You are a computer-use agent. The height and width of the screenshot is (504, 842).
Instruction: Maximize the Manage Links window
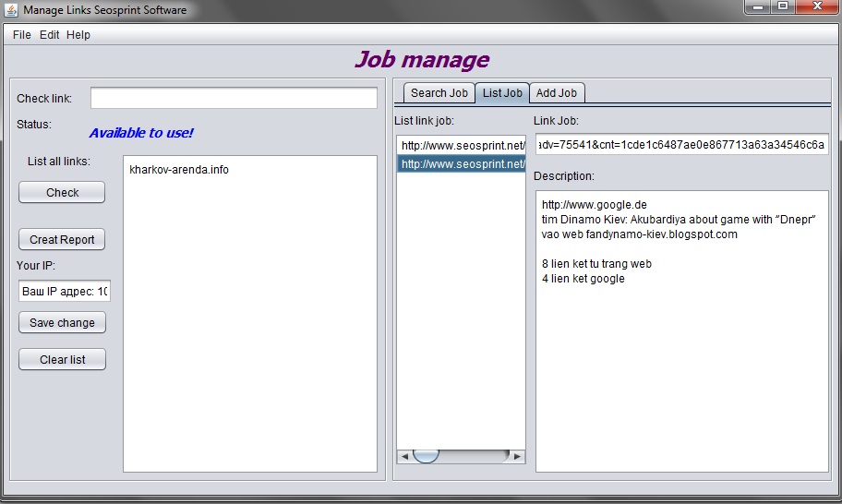point(783,6)
